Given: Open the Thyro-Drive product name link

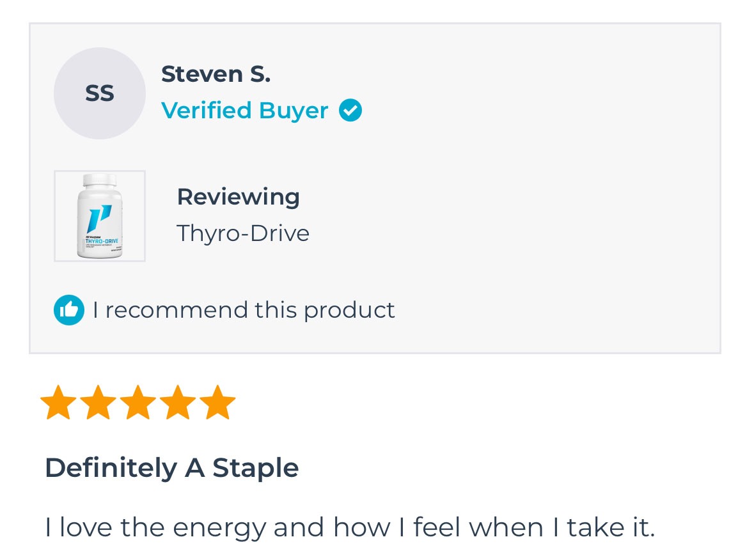Looking at the screenshot, I should (243, 233).
